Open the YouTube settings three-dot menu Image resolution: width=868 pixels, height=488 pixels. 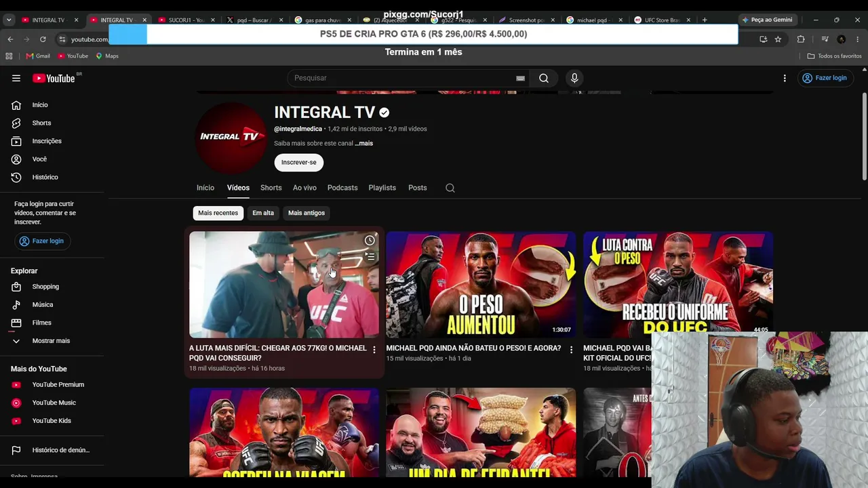[785, 78]
